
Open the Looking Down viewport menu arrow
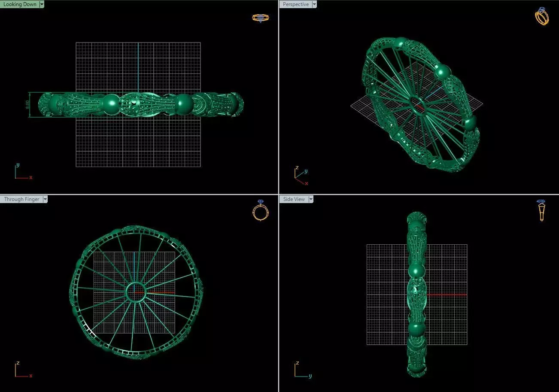[x=42, y=4]
